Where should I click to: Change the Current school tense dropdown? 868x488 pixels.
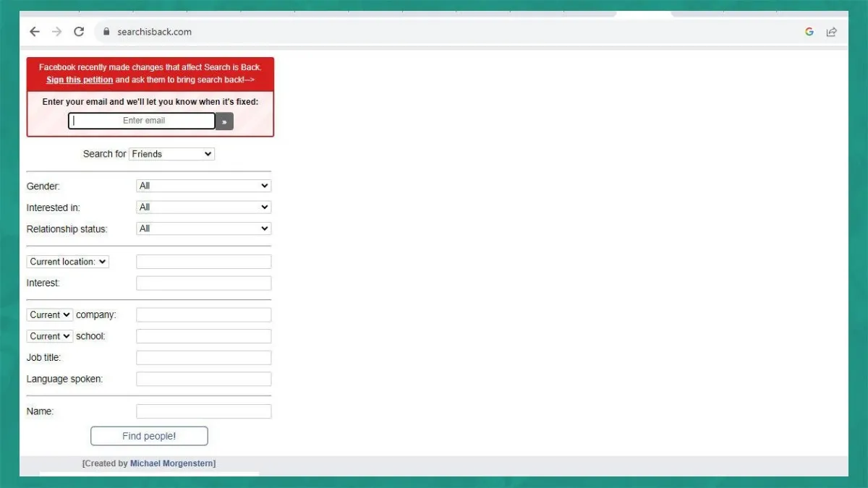click(x=50, y=336)
